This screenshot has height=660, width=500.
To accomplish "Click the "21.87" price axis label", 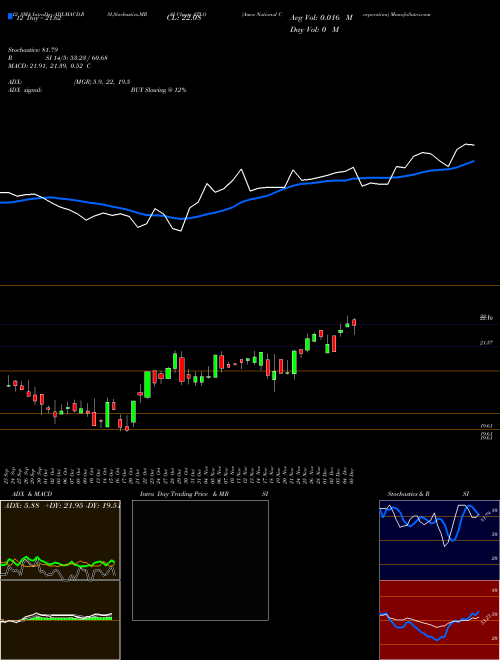I will pos(486,343).
